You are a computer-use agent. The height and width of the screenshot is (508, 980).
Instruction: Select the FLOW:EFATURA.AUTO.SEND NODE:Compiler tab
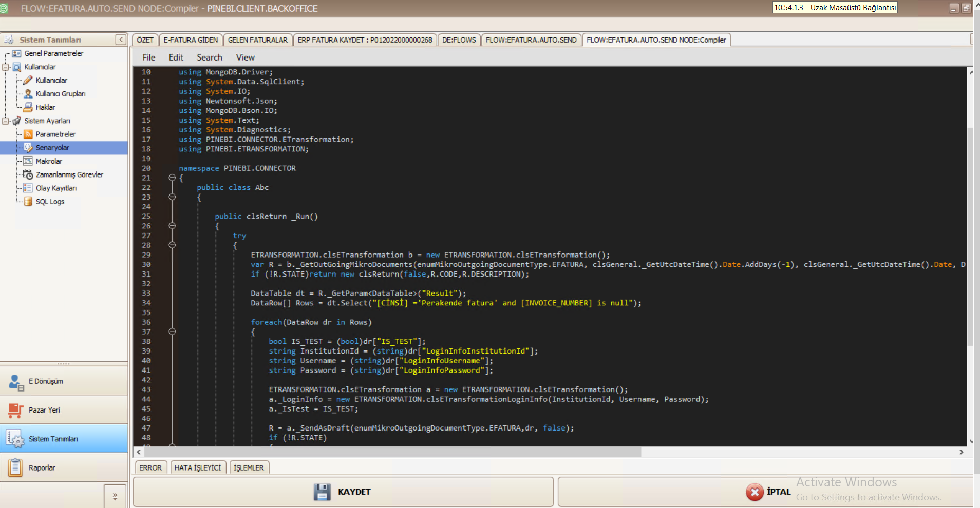point(656,40)
